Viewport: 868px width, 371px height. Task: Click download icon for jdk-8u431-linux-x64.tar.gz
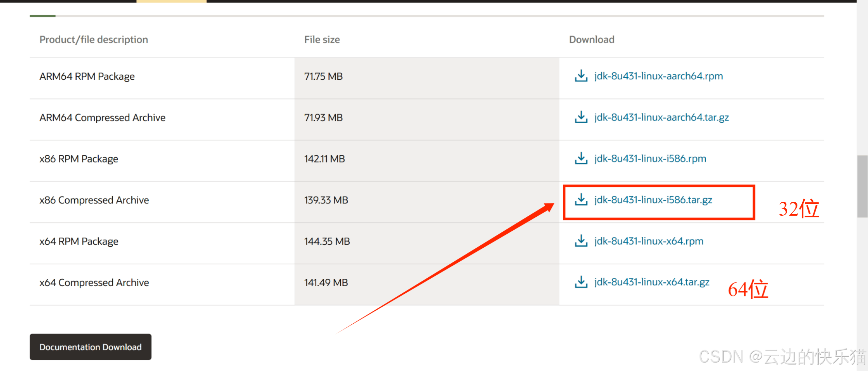pos(581,282)
